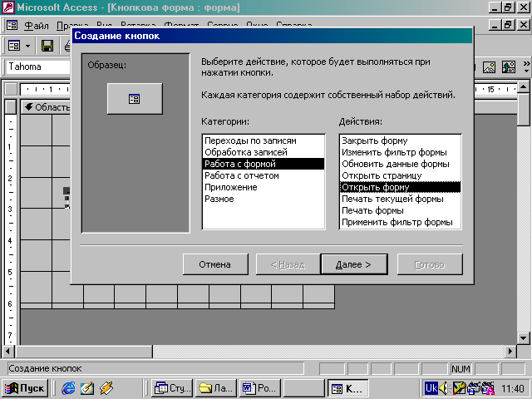This screenshot has height=399, width=532.
Task: Click the Область section bar in the form
Action: 46,107
